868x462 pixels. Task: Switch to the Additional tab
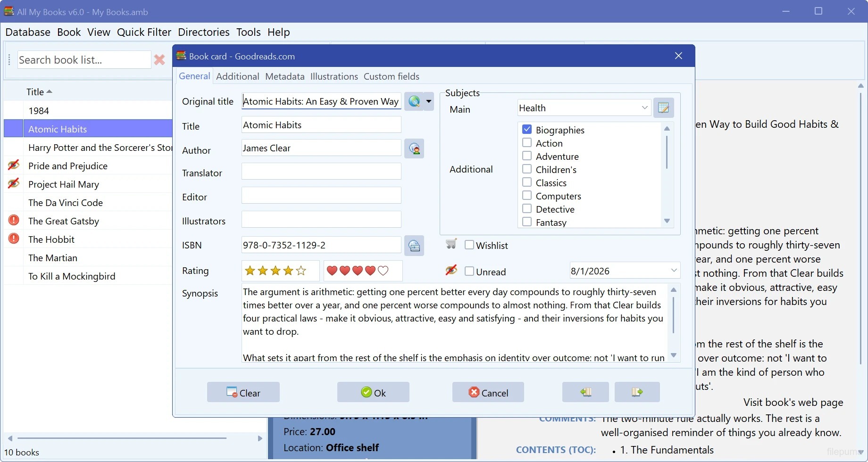238,76
